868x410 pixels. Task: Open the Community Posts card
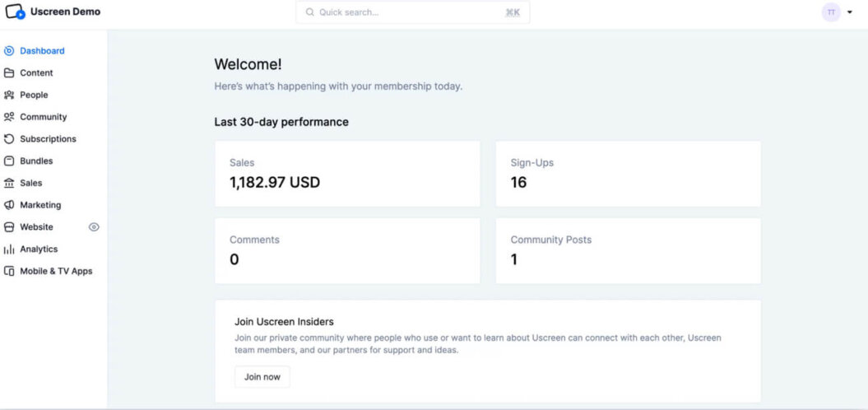(x=629, y=251)
